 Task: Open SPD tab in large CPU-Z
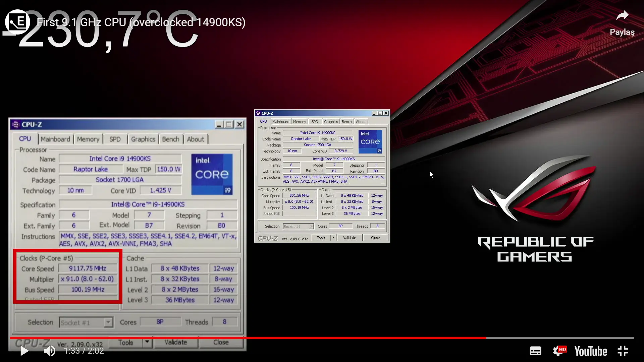click(x=115, y=139)
